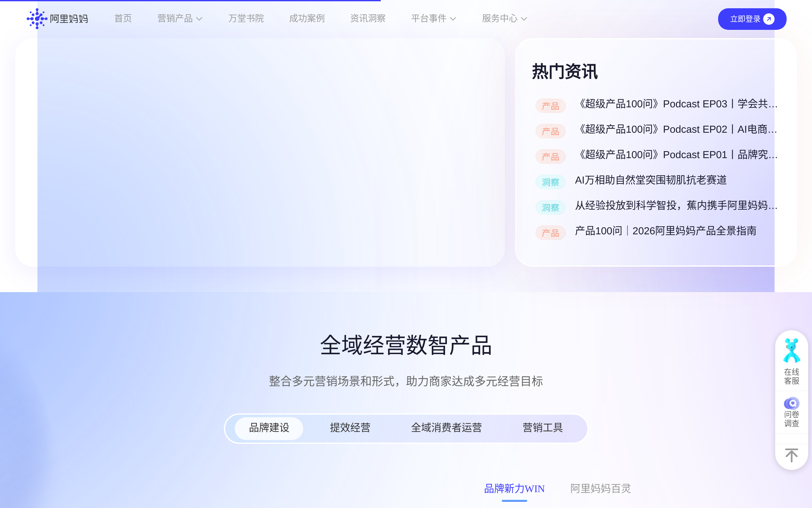Screen dimensions: 812x508
Task: Click the 洞察 tag beside 从经验投放 article
Action: (x=550, y=208)
